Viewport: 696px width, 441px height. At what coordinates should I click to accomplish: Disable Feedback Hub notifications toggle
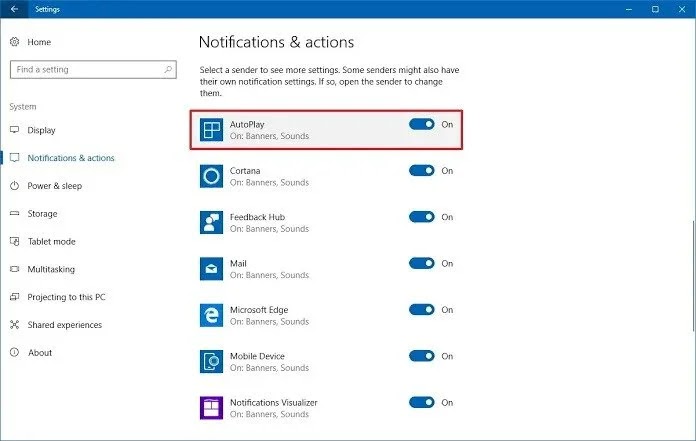point(422,217)
